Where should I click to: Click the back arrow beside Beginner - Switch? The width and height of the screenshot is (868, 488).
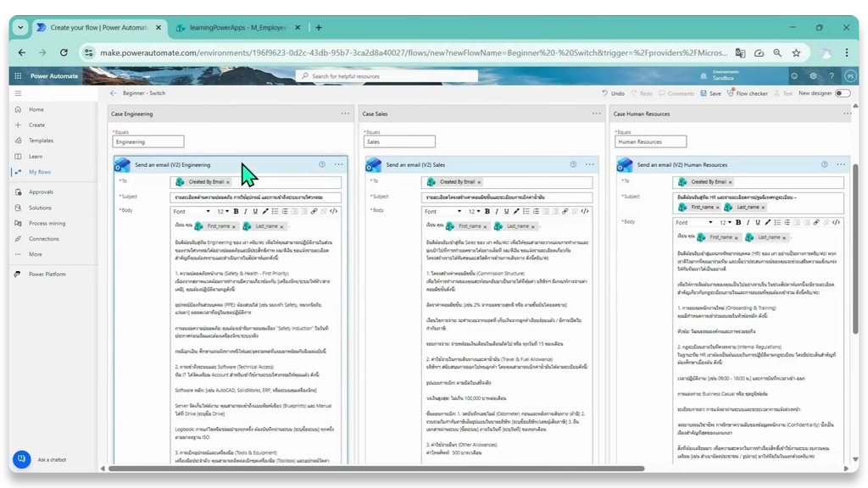[113, 93]
